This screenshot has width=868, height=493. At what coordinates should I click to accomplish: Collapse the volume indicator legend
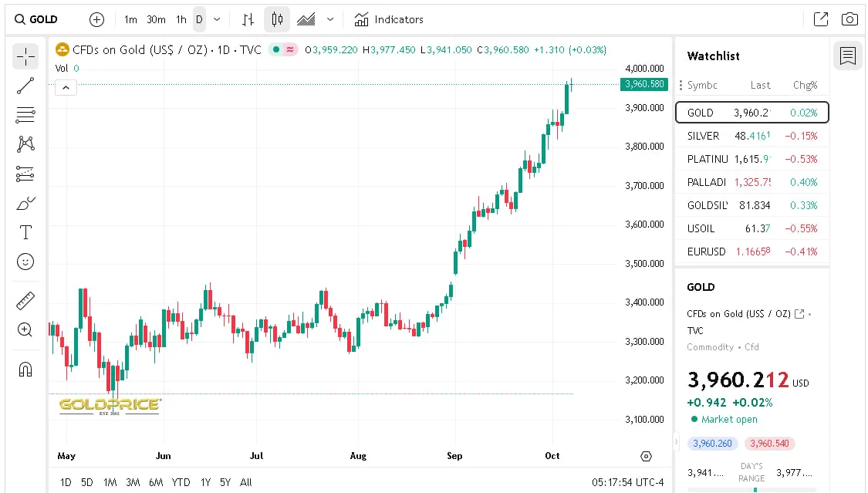(65, 87)
